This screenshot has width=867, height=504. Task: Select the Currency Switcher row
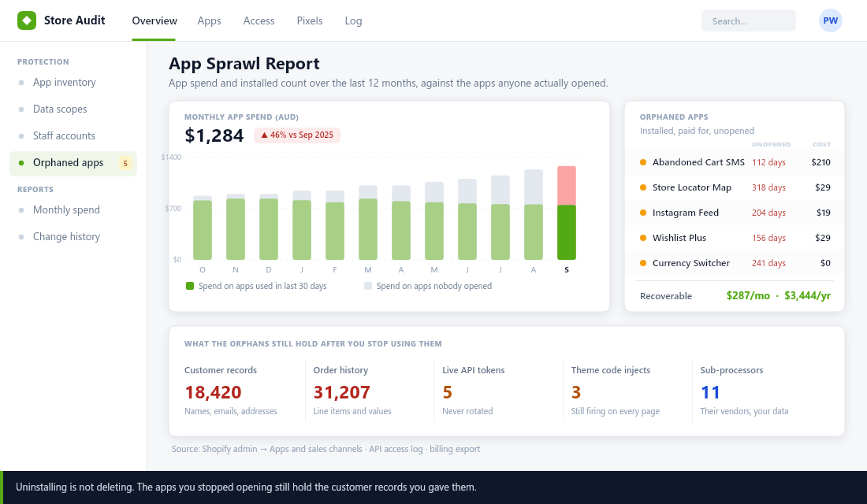[x=735, y=263]
